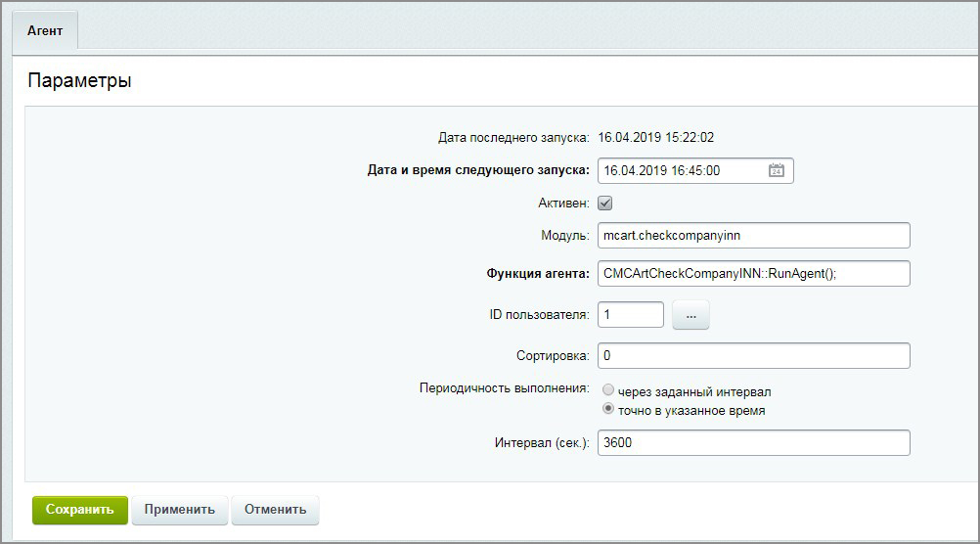The image size is (980, 544).
Task: Click the 'Применить' button
Action: pos(179,510)
